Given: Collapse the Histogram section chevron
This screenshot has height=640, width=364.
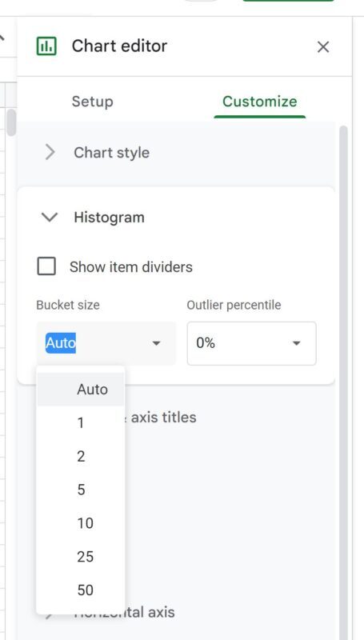Looking at the screenshot, I should [50, 217].
